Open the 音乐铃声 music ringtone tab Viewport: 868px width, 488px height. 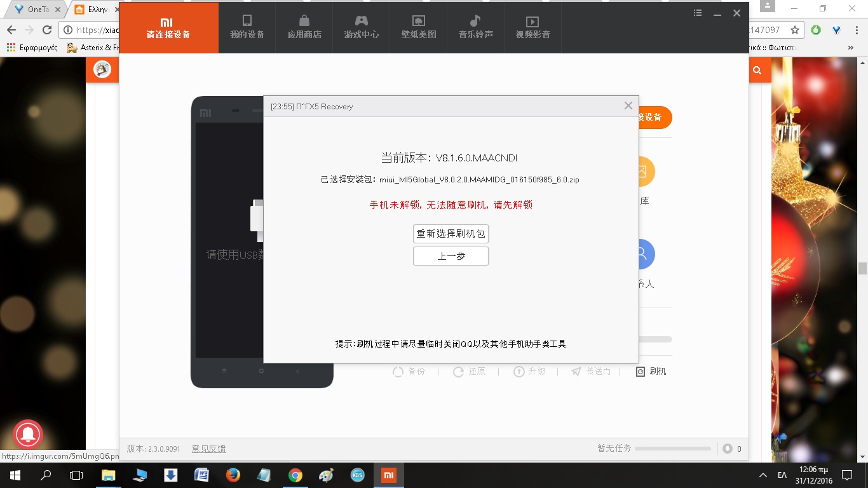(x=476, y=28)
